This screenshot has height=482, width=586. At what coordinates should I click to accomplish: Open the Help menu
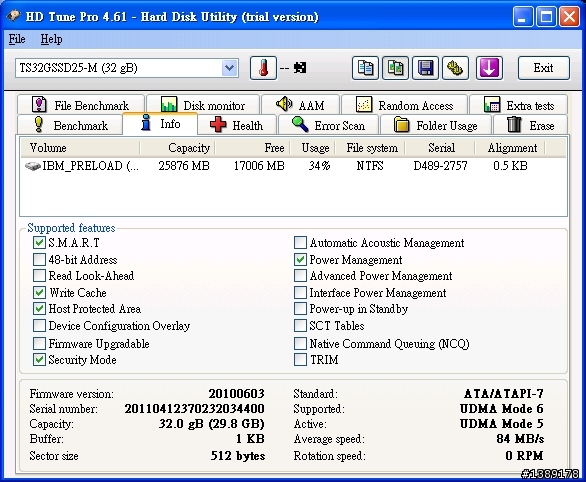point(51,39)
